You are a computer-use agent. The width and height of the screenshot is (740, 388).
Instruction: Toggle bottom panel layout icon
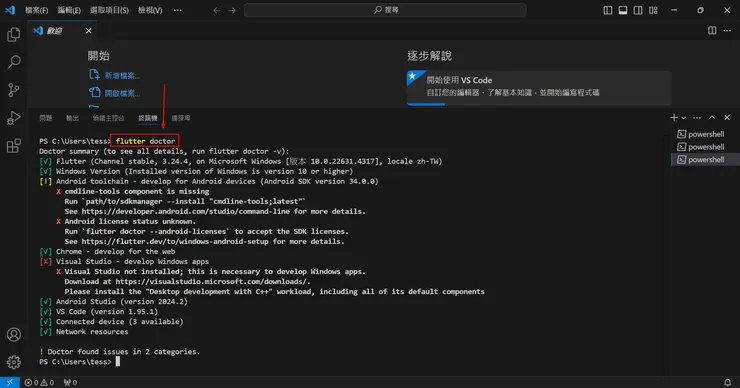(x=623, y=10)
